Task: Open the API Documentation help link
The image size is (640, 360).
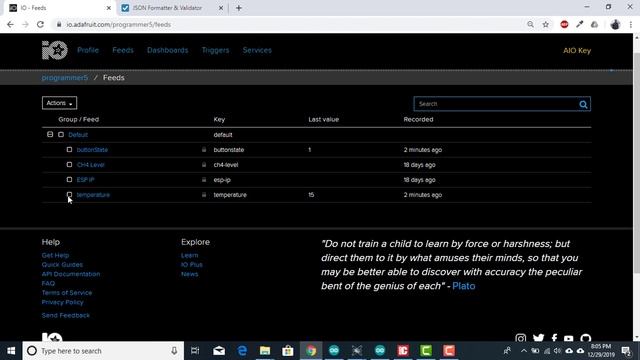Action: point(71,274)
